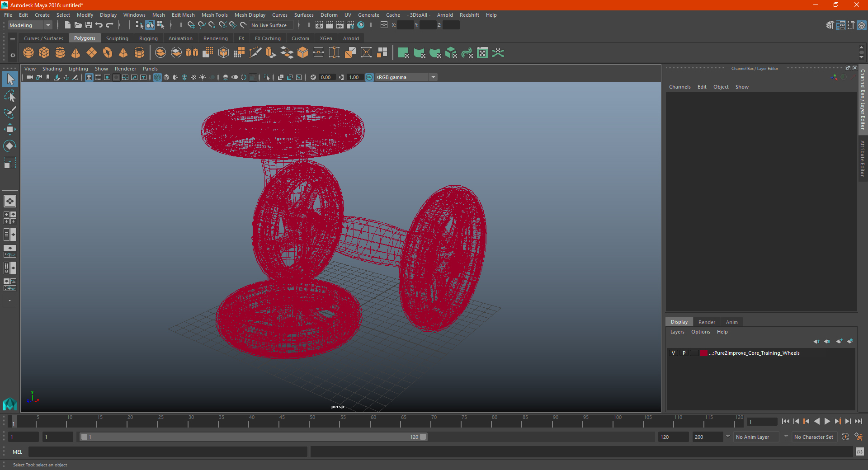The image size is (868, 470).
Task: Open the sRGB gamma view transform dropdown
Action: pos(406,77)
